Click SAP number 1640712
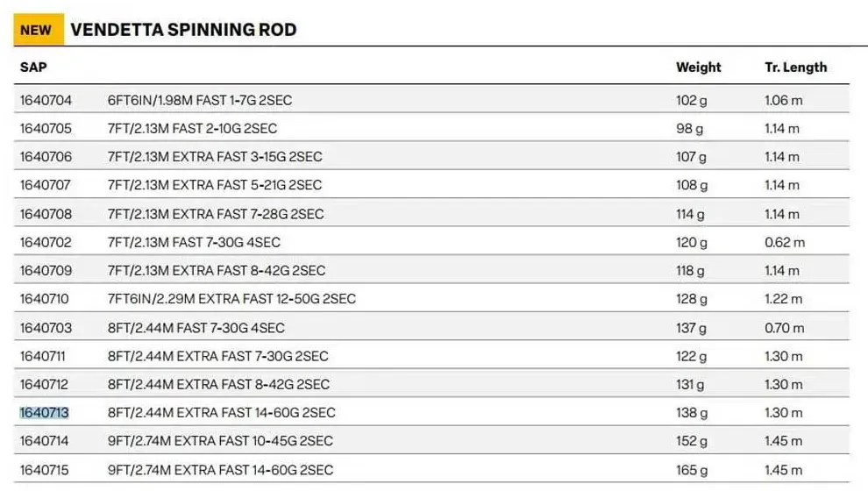 [x=45, y=384]
